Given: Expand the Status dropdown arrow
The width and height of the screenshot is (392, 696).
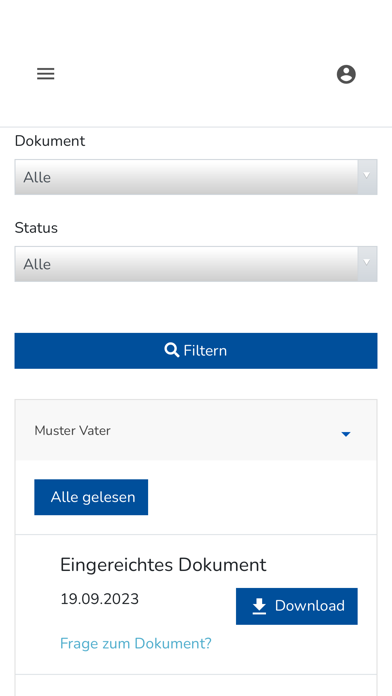Looking at the screenshot, I should (367, 264).
